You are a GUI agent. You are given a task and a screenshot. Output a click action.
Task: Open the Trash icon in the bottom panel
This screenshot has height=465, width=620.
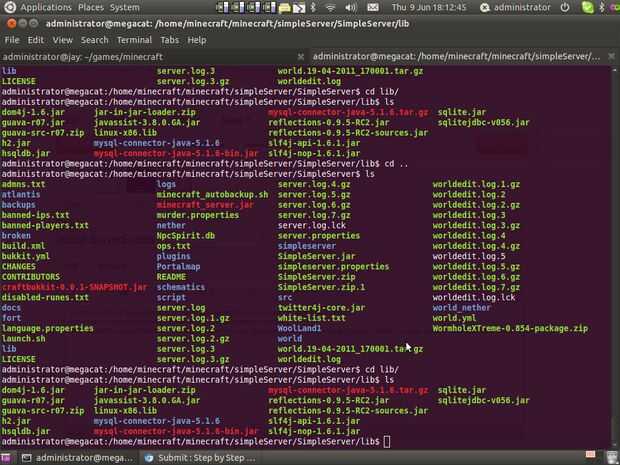pyautogui.click(x=612, y=457)
